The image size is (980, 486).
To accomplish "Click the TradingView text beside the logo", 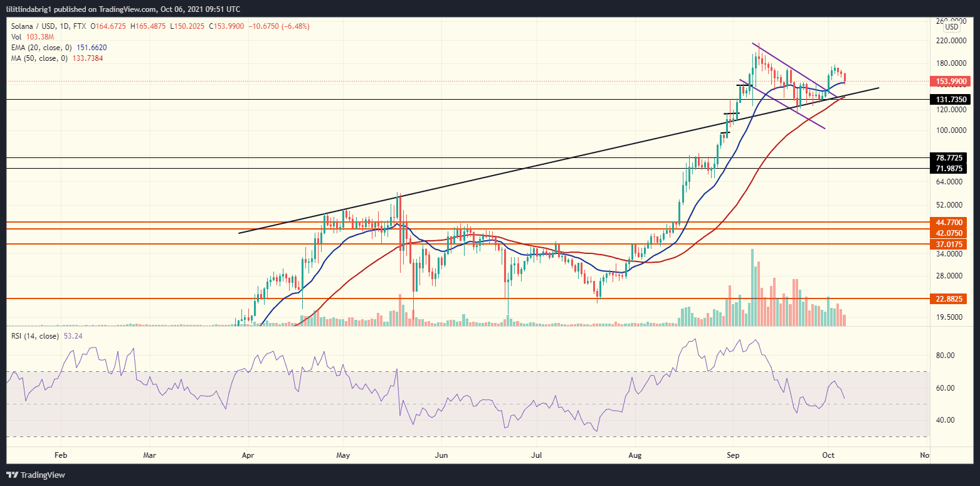I will pyautogui.click(x=43, y=475).
